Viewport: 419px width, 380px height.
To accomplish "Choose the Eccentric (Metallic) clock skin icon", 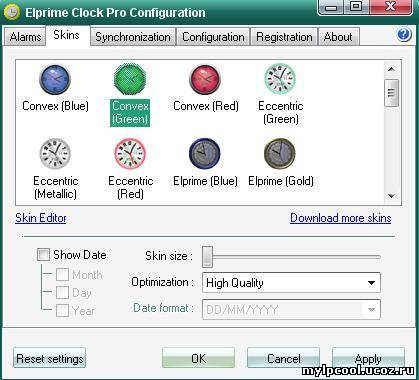I will (55, 154).
